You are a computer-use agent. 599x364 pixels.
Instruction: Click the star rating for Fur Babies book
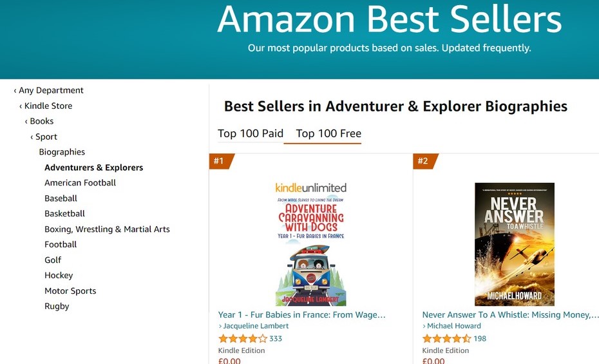tap(242, 338)
